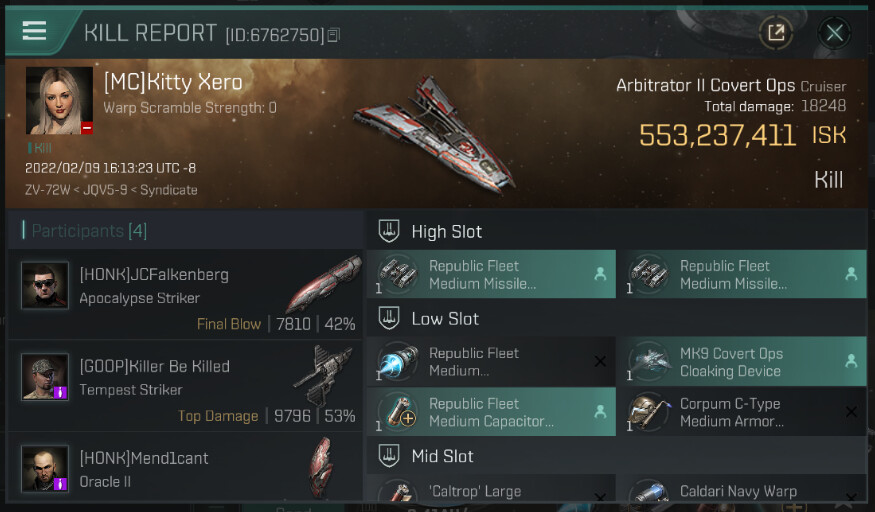Viewport: 875px width, 512px height.
Task: View Kitty Xero's character portrait
Action: [59, 101]
